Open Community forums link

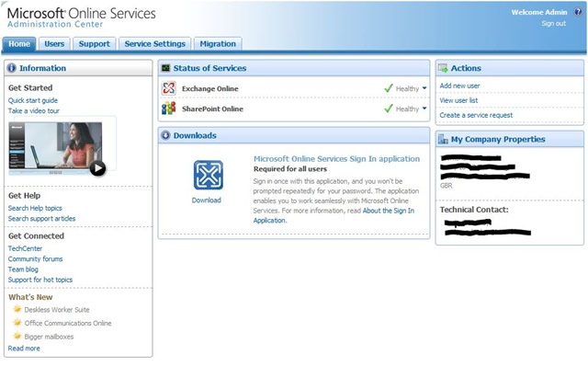(x=35, y=259)
